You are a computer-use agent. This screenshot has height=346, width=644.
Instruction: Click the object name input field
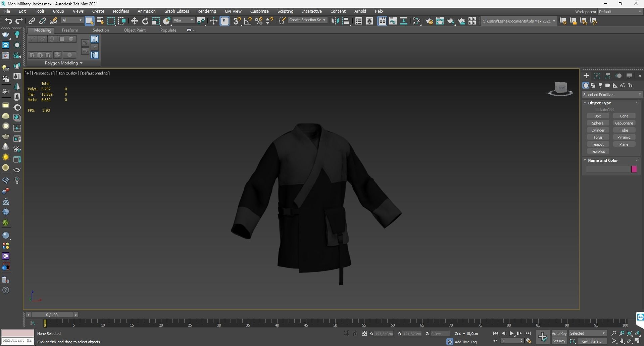(608, 169)
